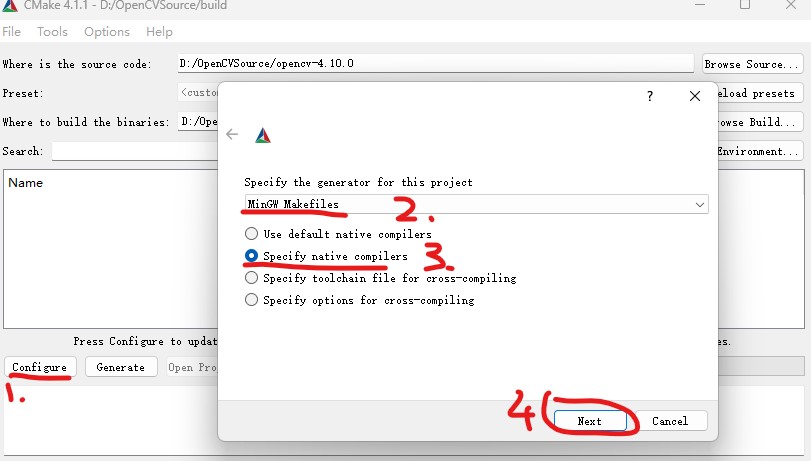Click the Generate button

tap(121, 367)
